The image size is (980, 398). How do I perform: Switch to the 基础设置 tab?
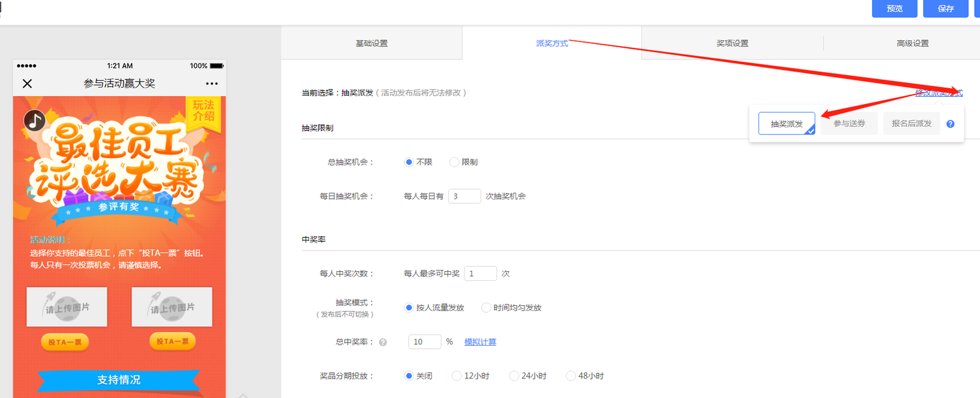371,44
